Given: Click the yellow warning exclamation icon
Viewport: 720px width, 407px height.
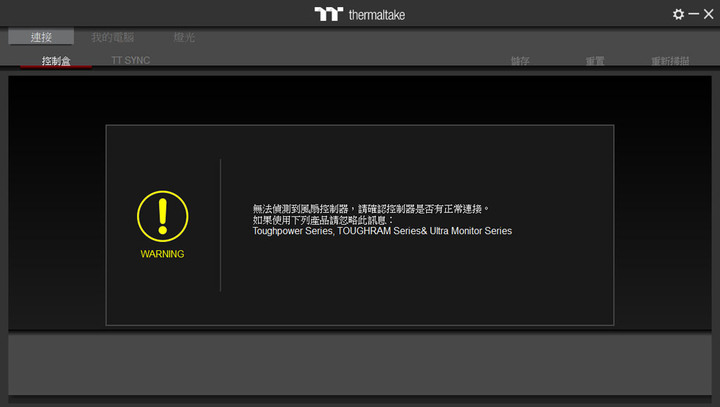Looking at the screenshot, I should (163, 216).
